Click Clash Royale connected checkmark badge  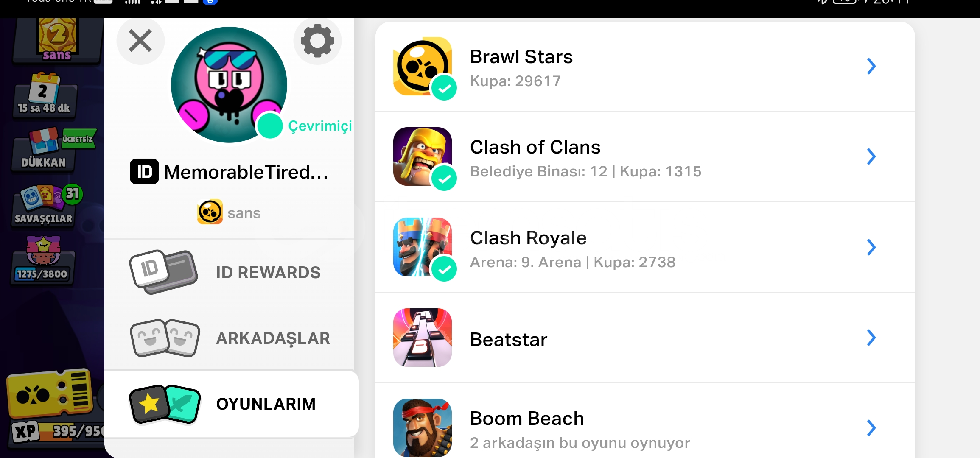[x=444, y=269]
